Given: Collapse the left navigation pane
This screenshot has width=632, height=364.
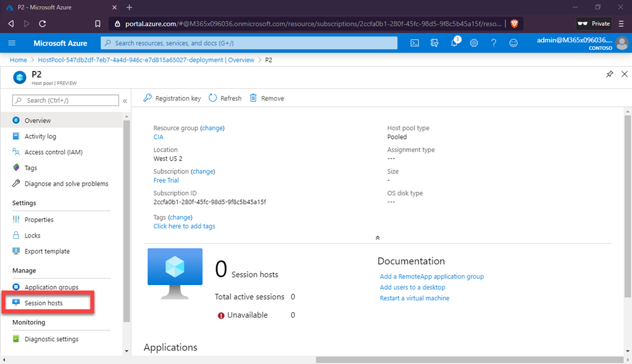Looking at the screenshot, I should [125, 101].
